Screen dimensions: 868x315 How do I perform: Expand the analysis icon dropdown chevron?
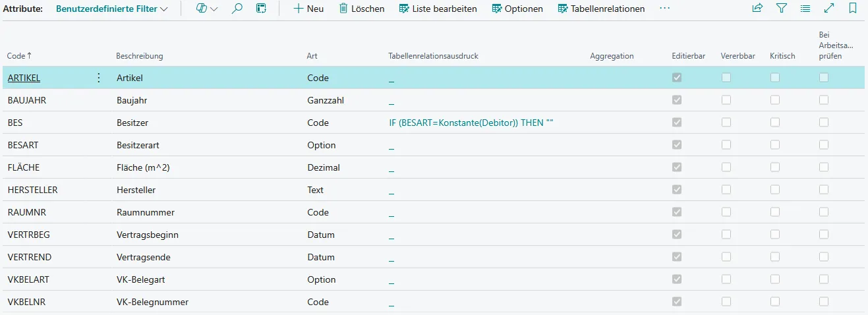tap(214, 9)
